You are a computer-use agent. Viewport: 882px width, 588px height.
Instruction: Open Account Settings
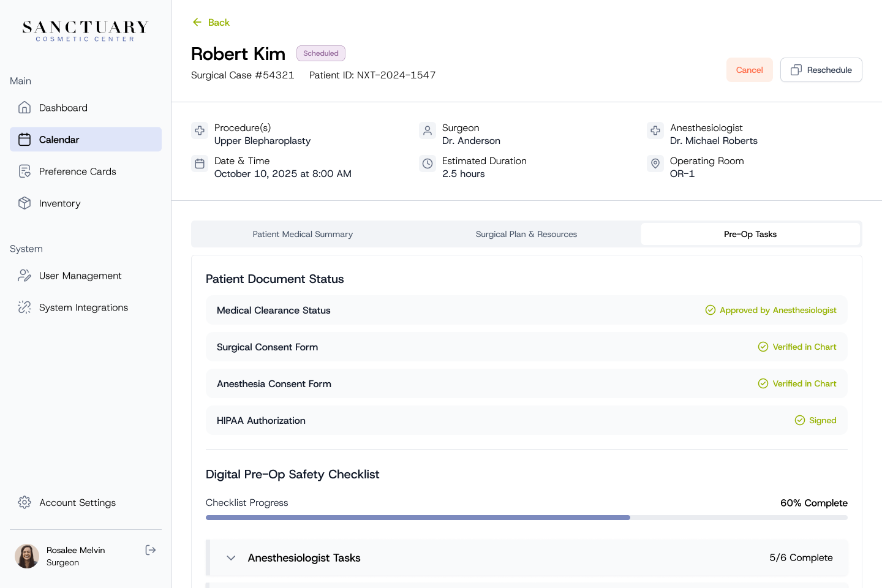[86, 502]
